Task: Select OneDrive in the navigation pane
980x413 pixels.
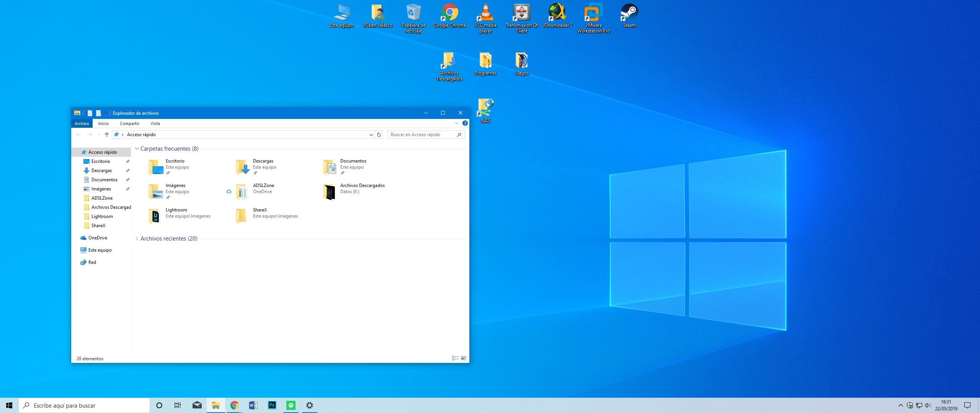Action: pyautogui.click(x=98, y=238)
